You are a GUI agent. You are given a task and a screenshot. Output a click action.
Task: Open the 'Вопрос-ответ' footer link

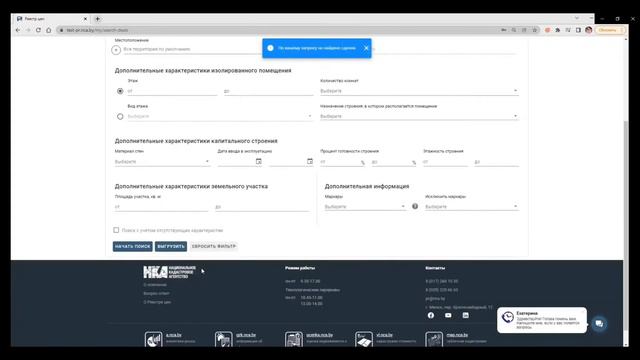(156, 293)
